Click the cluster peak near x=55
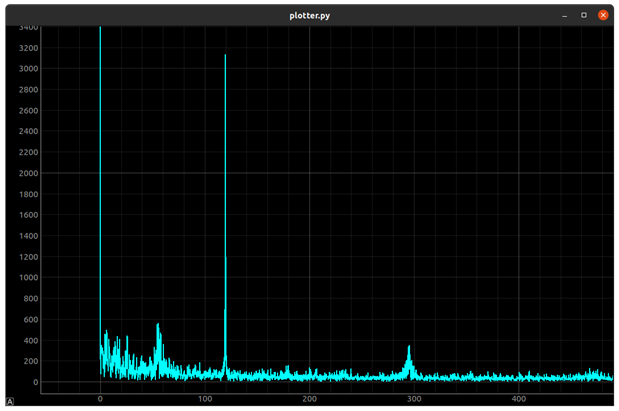The height and width of the screenshot is (411, 619). 157,325
